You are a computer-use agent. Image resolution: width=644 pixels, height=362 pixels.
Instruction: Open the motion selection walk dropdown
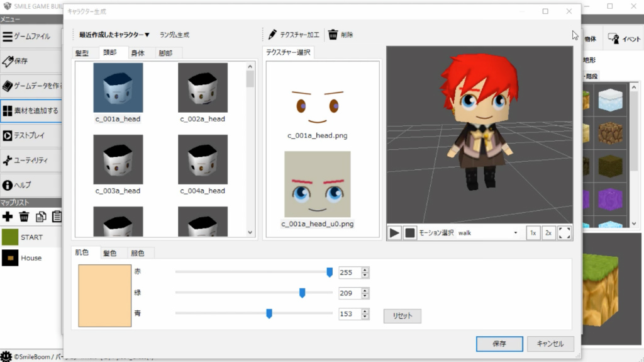(488, 233)
